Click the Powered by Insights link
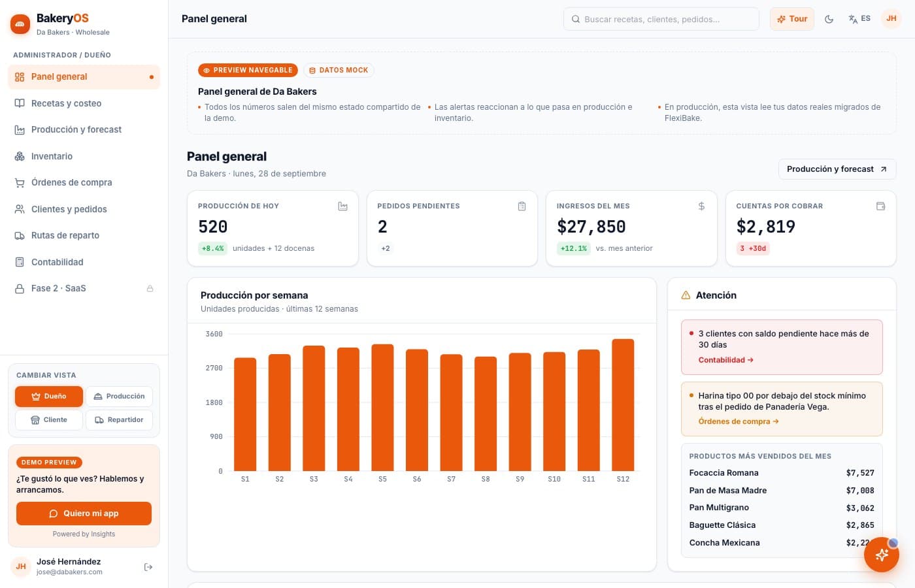 point(84,534)
